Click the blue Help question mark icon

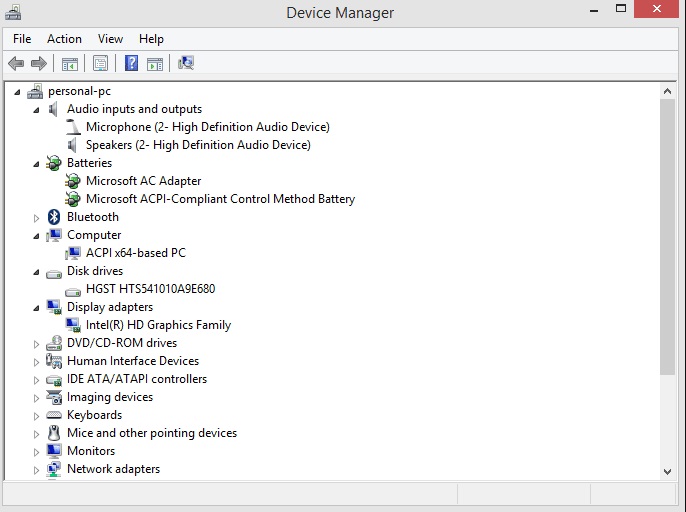coord(131,63)
